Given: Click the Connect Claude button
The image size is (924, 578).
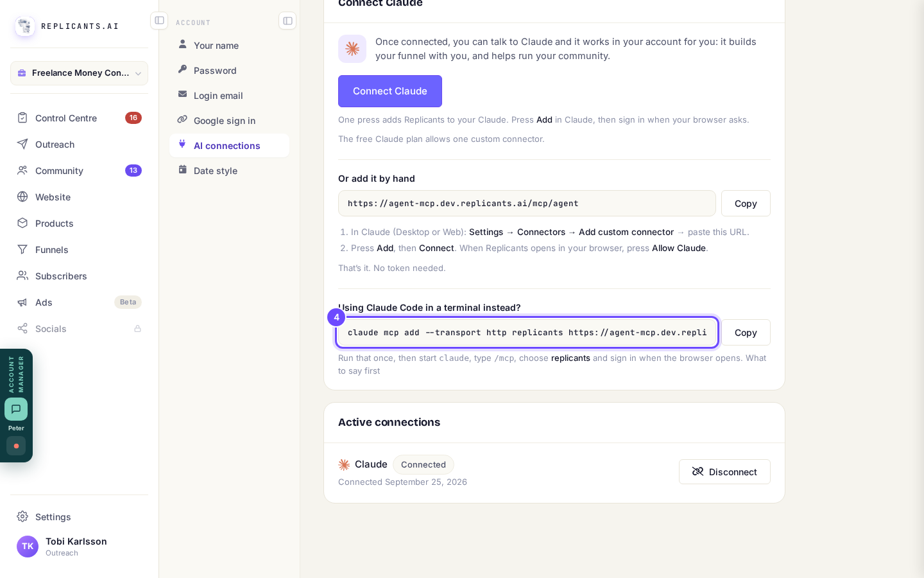Looking at the screenshot, I should (x=390, y=91).
